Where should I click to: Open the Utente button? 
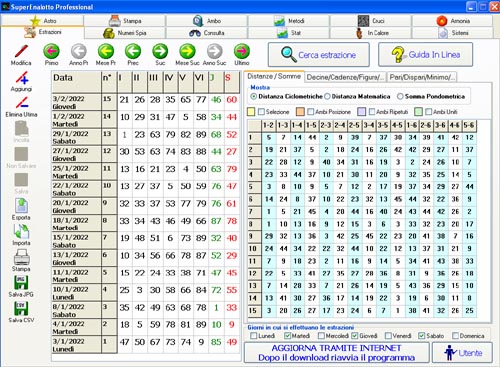pyautogui.click(x=462, y=353)
